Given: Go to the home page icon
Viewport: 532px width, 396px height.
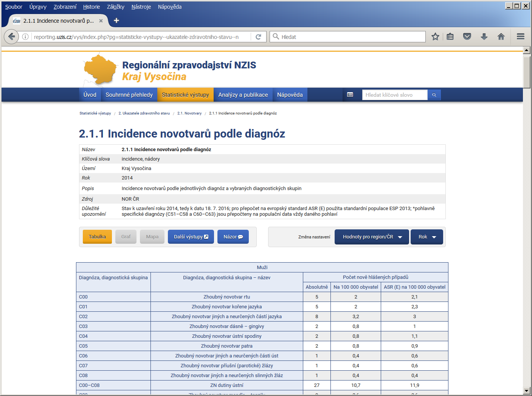Looking at the screenshot, I should click(501, 37).
